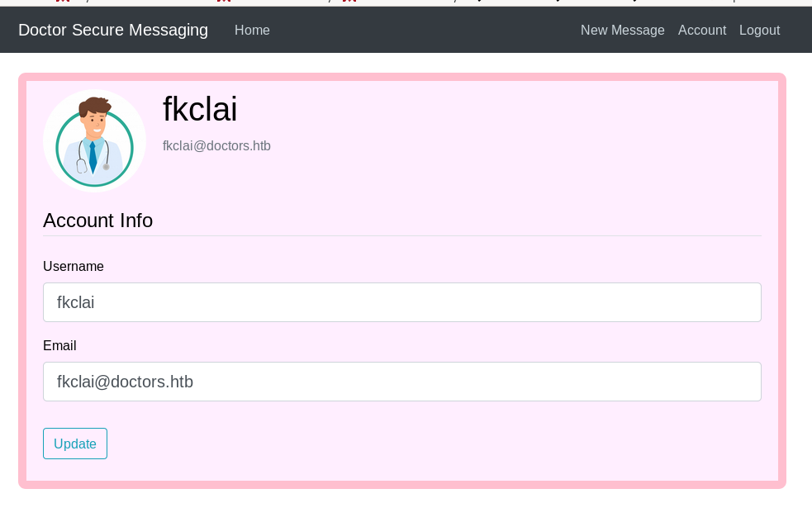Click the pink border of the account panel

click(401, 77)
